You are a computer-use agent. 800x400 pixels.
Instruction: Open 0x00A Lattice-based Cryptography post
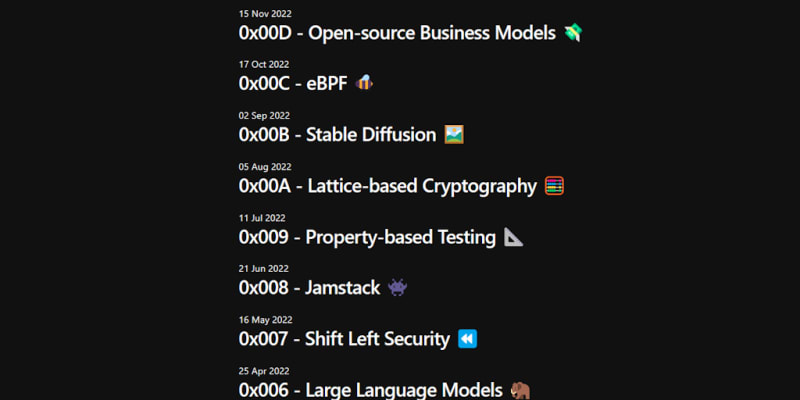point(388,186)
